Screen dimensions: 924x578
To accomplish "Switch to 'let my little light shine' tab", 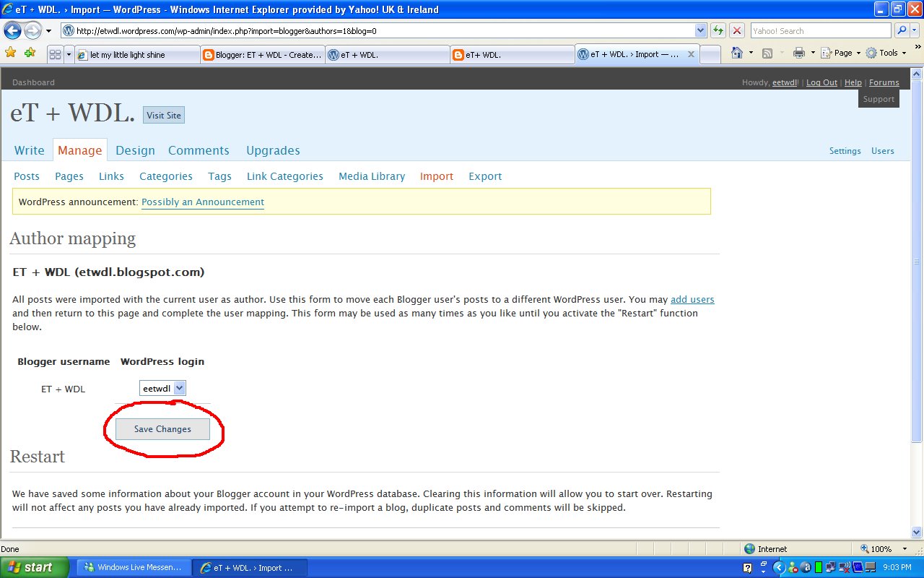I will click(137, 55).
